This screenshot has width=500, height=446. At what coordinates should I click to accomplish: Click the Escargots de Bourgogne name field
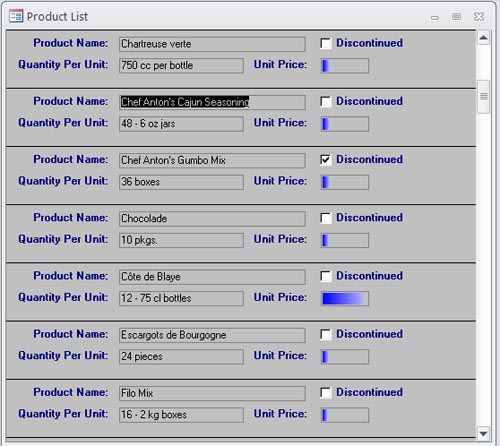212,335
